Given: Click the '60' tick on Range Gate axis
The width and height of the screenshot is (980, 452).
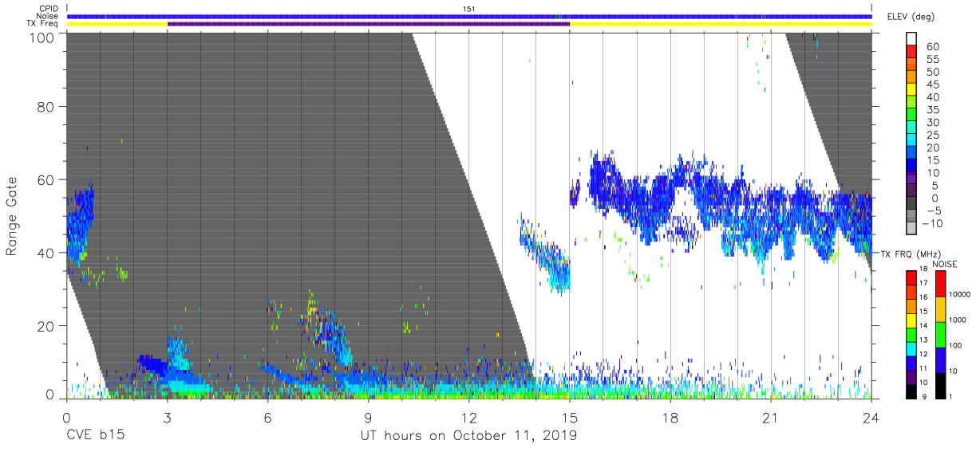Looking at the screenshot, I should (x=45, y=180).
